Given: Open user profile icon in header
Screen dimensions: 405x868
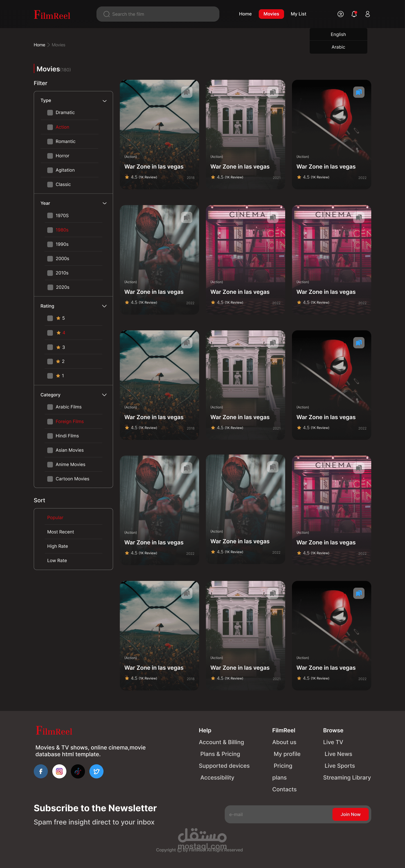Looking at the screenshot, I should click(367, 14).
